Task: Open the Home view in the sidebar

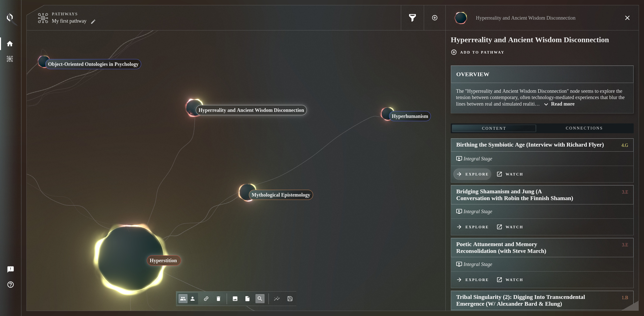Action: click(10, 43)
